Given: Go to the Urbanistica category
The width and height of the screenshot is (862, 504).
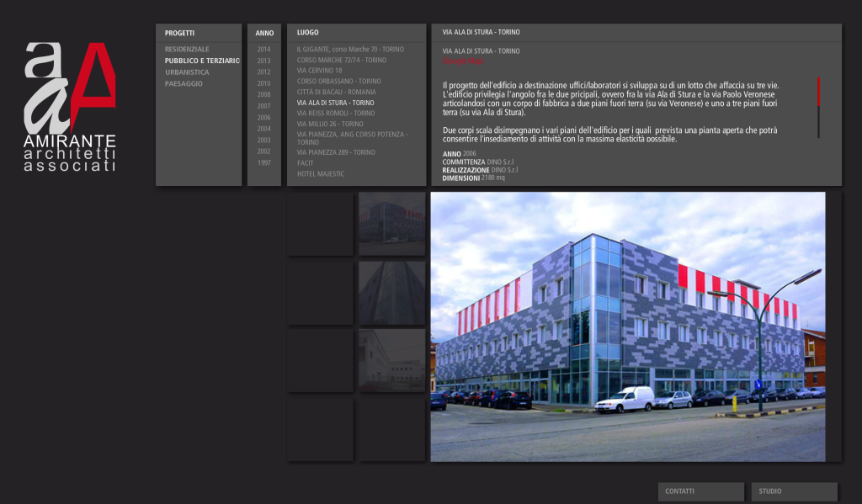Looking at the screenshot, I should point(187,72).
